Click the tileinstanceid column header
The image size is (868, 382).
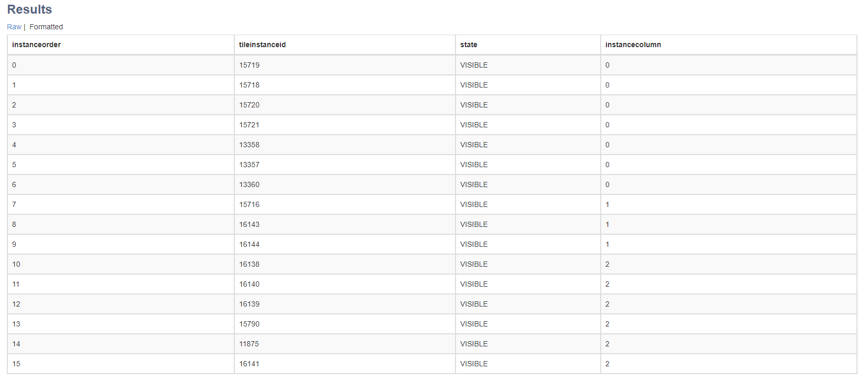point(262,45)
